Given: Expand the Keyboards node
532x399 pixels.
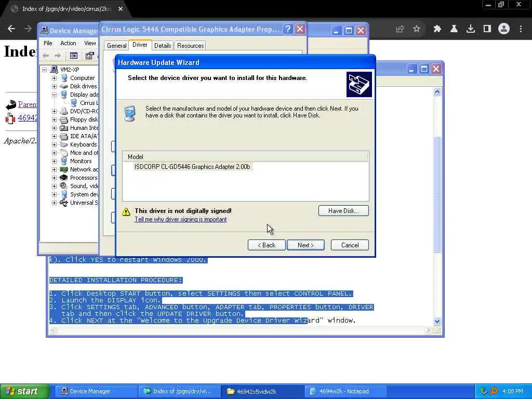Looking at the screenshot, I should (54, 144).
